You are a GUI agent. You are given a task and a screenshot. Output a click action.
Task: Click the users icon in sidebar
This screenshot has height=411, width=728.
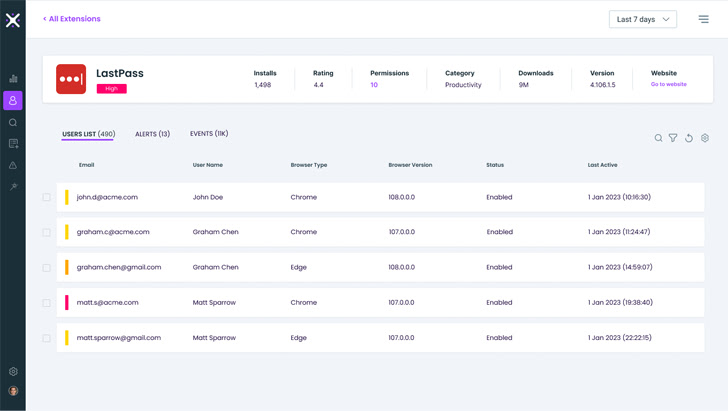(x=13, y=100)
